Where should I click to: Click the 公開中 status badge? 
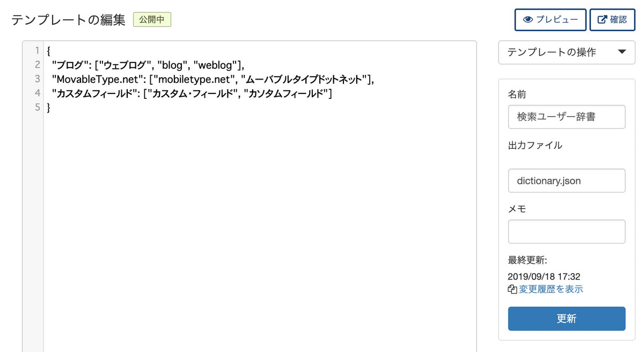[152, 20]
